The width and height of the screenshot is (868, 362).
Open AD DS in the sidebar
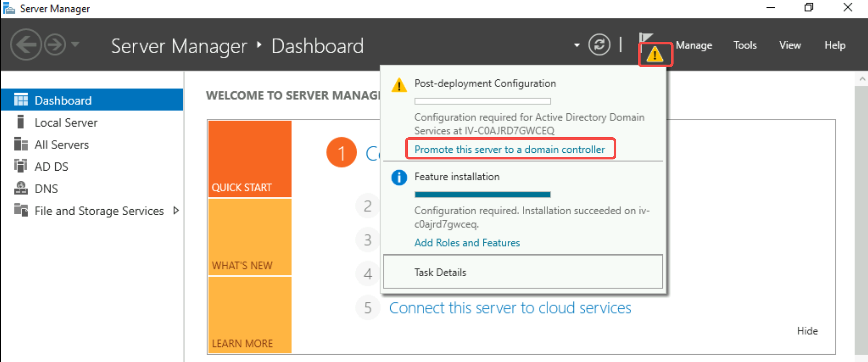coord(92,167)
